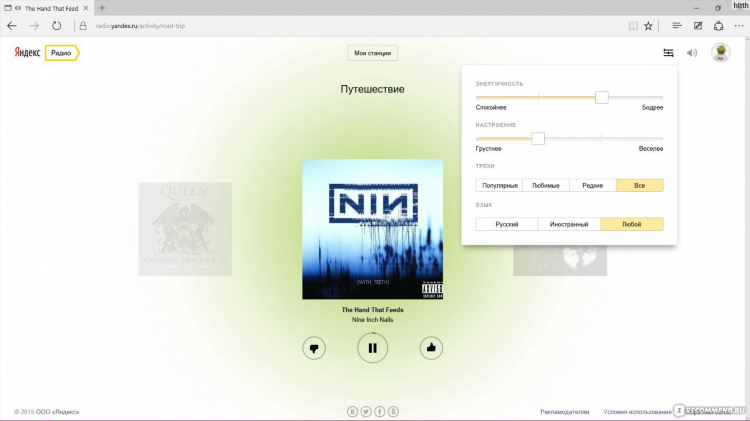
Task: Like the track with thumbs up
Action: tap(431, 348)
